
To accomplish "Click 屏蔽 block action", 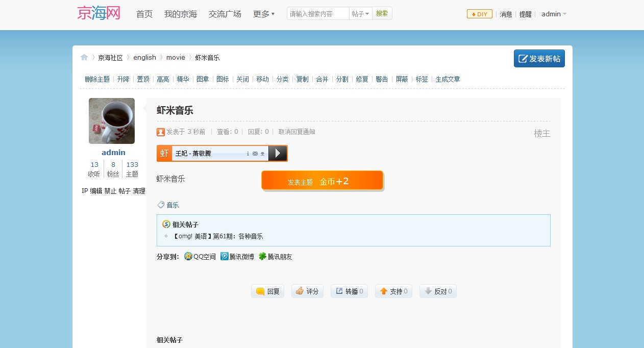I will (x=402, y=79).
